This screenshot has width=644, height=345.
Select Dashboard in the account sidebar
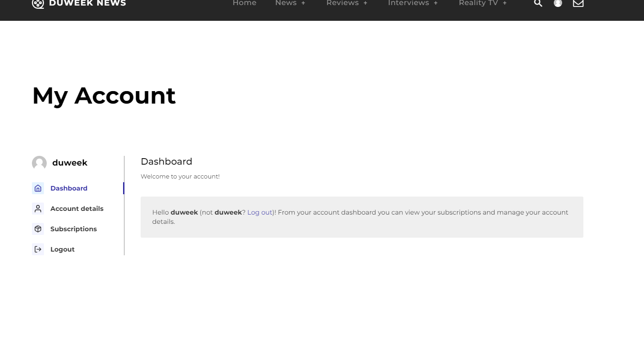click(69, 188)
